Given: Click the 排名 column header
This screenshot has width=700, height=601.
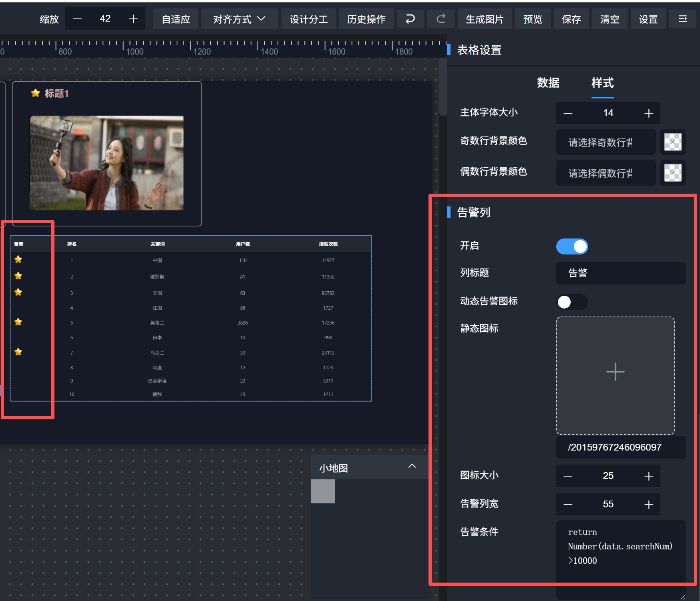Looking at the screenshot, I should point(72,244).
